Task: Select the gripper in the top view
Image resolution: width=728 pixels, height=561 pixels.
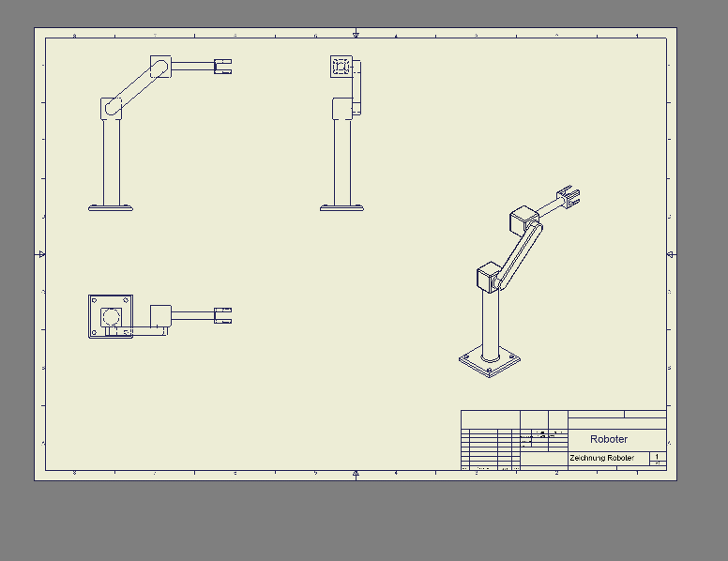Action: [x=223, y=316]
